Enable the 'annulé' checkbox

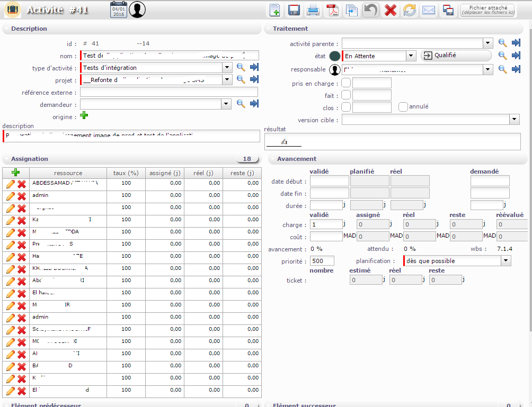pos(403,107)
